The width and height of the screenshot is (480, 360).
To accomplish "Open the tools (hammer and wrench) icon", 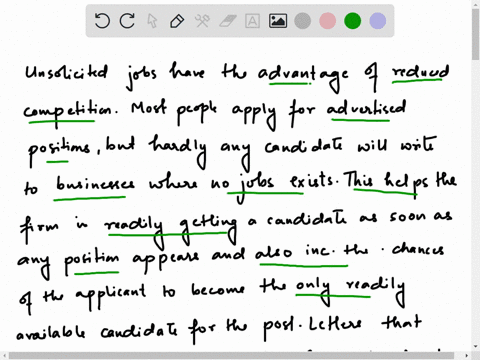I will tap(202, 21).
